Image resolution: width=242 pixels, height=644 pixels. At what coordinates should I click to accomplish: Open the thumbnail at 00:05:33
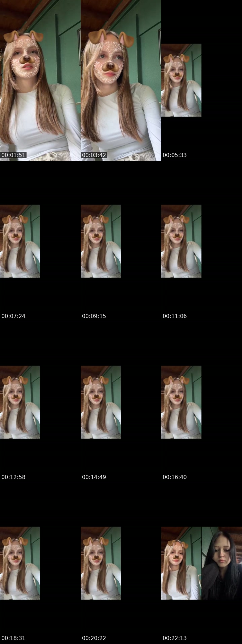click(181, 80)
